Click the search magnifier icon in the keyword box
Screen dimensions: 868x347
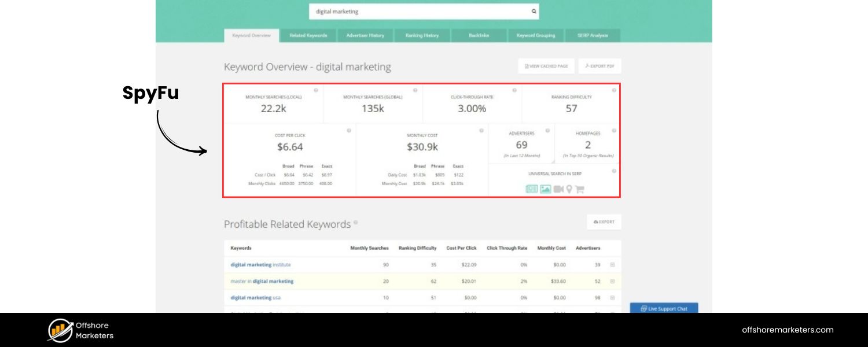534,12
